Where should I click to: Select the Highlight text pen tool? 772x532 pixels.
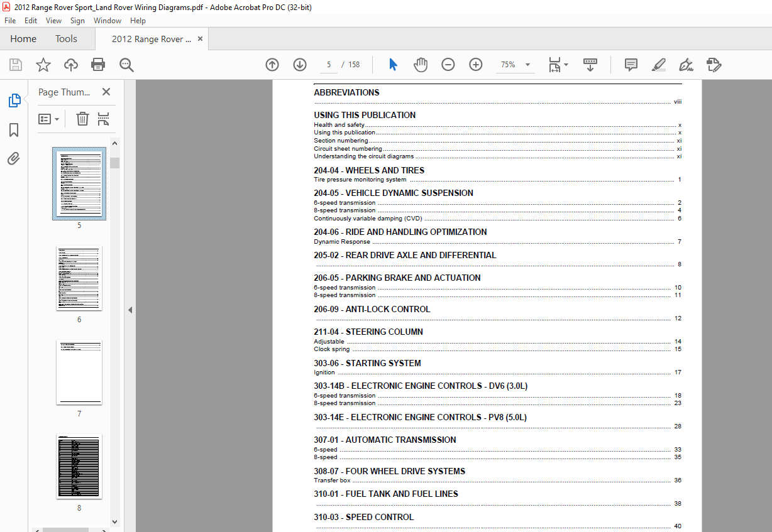point(659,65)
